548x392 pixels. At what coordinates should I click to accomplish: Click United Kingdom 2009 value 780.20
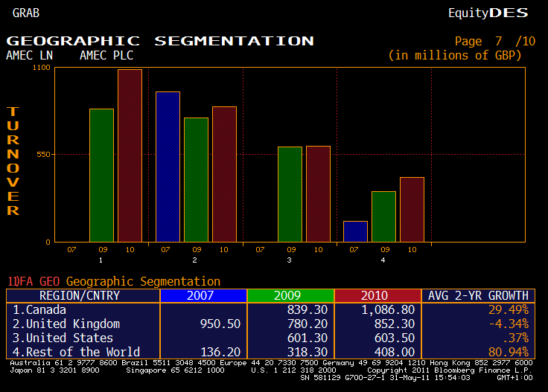(x=308, y=324)
